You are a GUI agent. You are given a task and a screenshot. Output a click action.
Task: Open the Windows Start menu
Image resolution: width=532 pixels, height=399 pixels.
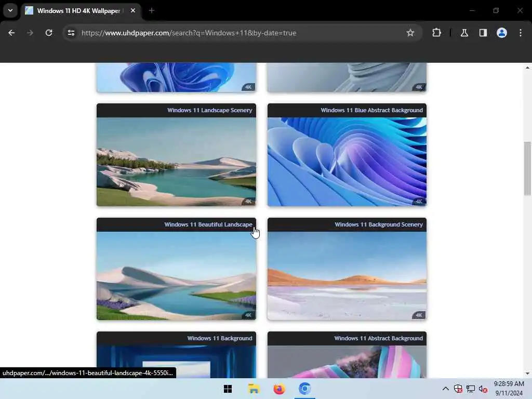(x=228, y=389)
